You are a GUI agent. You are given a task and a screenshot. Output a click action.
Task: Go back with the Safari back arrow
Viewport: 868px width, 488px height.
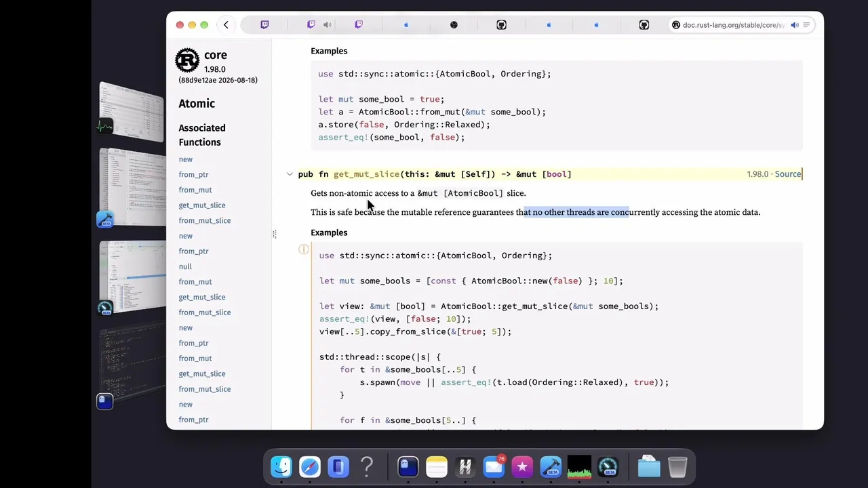click(x=226, y=25)
